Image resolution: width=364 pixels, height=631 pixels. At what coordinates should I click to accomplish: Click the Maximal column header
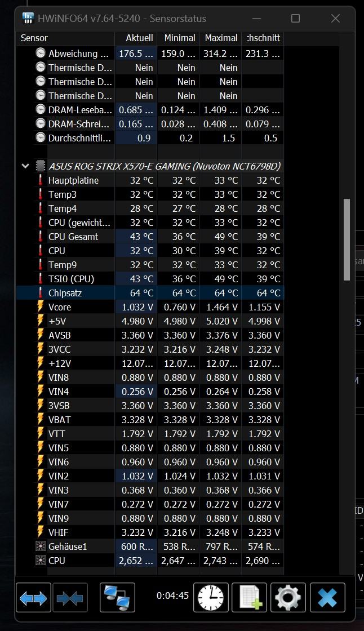(220, 38)
